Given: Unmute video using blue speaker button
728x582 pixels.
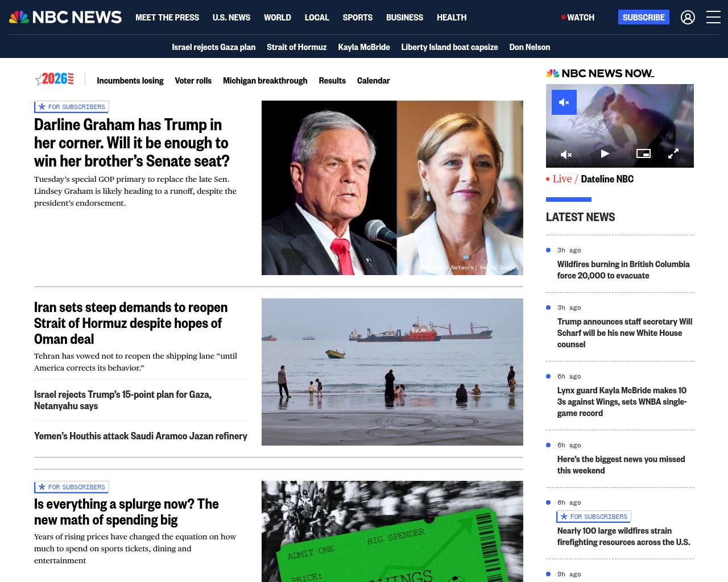Looking at the screenshot, I should coord(564,102).
